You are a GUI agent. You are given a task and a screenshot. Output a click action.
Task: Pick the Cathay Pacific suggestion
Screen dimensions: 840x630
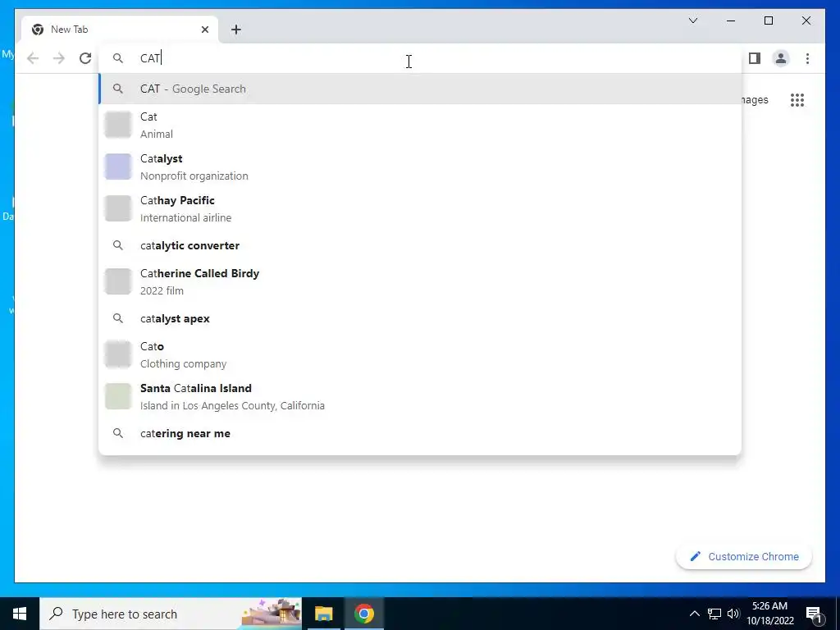420,208
